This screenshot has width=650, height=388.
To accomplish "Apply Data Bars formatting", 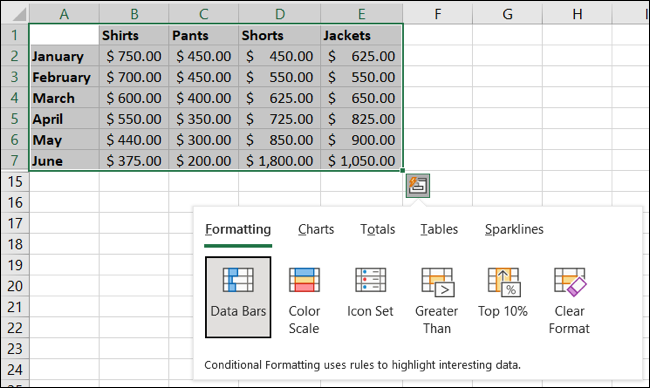I will 238,297.
